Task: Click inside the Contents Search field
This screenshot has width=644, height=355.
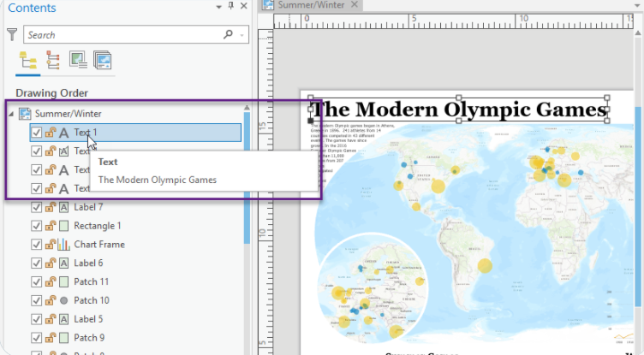Action: [123, 34]
